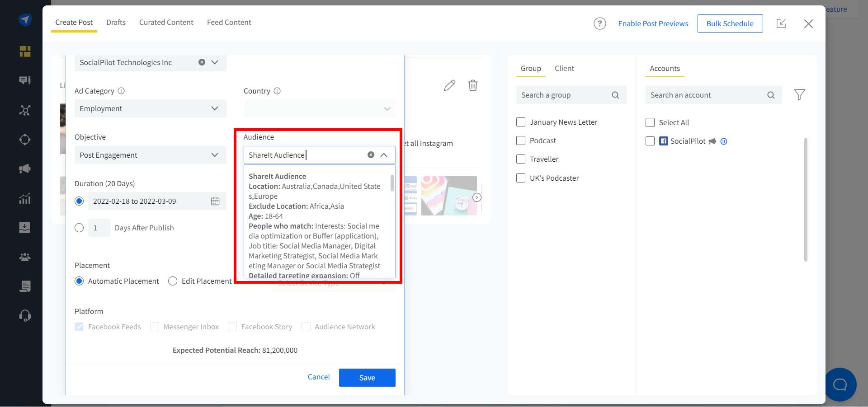
Task: Click the Cancel link
Action: click(319, 377)
